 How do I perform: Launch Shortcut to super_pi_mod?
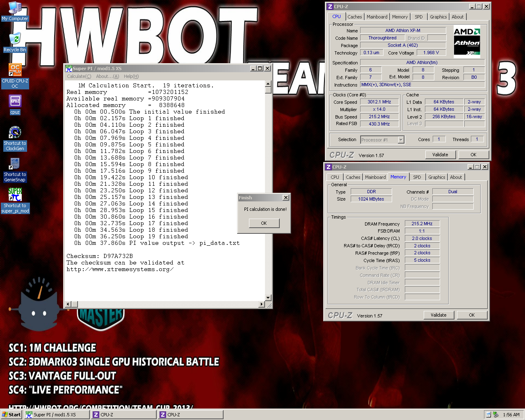point(15,201)
